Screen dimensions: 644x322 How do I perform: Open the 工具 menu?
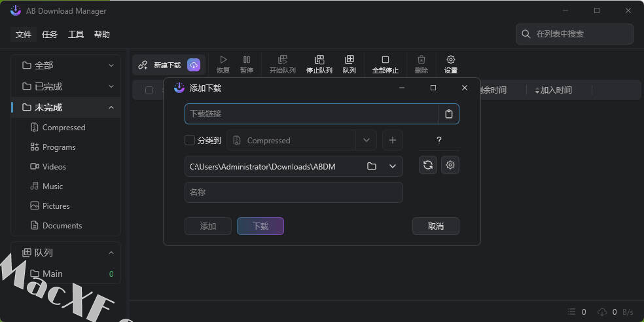76,35
